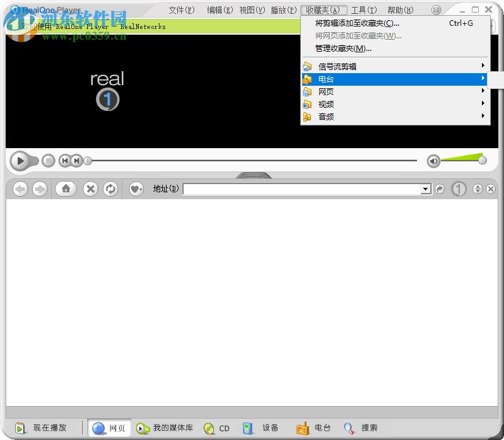This screenshot has width=504, height=440.
Task: Open 我的媒体库 tab
Action: coord(165,428)
